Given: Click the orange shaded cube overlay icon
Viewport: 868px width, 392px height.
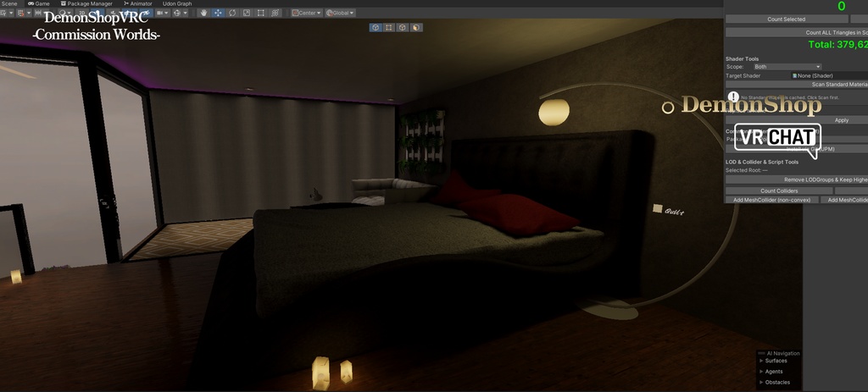Looking at the screenshot, I should (415, 27).
